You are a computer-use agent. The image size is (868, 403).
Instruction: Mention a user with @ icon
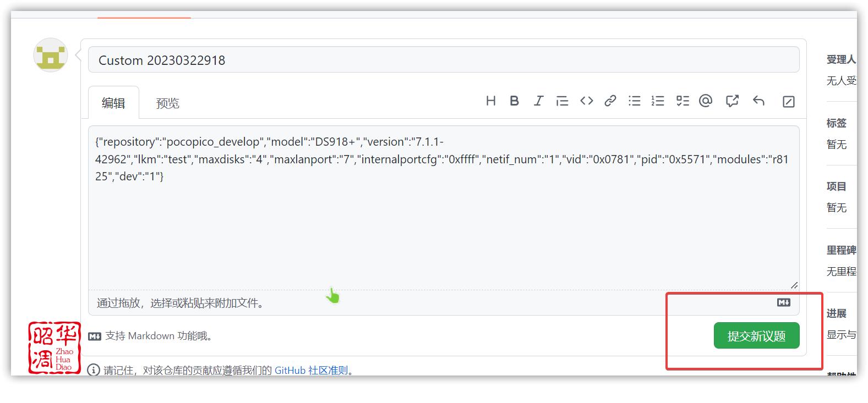(x=706, y=101)
